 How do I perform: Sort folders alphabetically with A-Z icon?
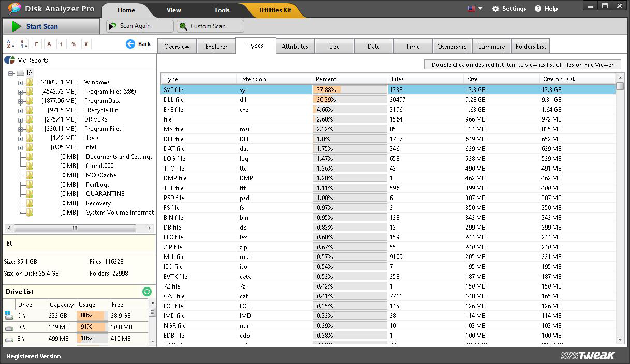(10, 44)
